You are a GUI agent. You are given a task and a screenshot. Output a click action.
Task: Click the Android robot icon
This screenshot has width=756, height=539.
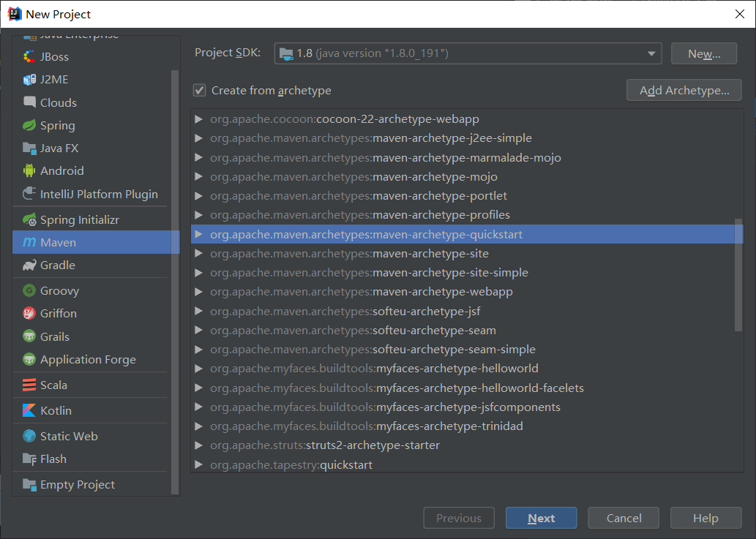click(29, 170)
